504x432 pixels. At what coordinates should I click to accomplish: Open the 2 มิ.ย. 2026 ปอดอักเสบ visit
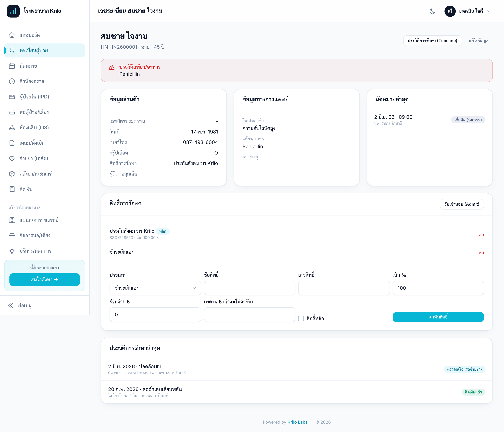coord(296,369)
